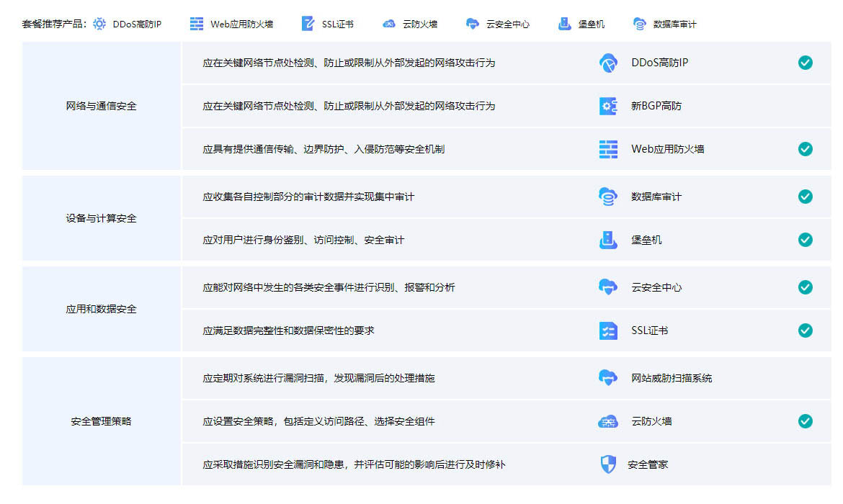Select the 应用和数据安全 category cell
Viewport: 843px width, 504px height.
(x=101, y=309)
